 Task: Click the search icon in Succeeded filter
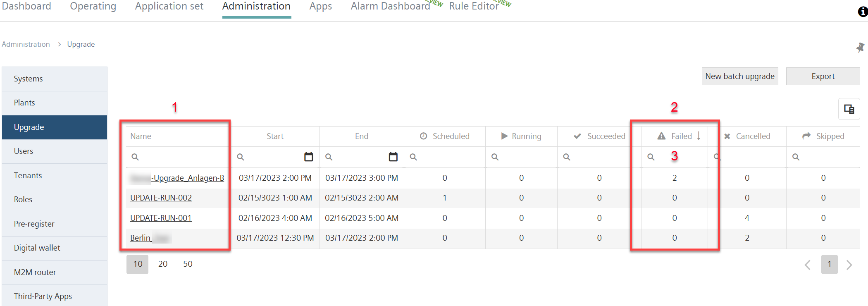(x=567, y=157)
